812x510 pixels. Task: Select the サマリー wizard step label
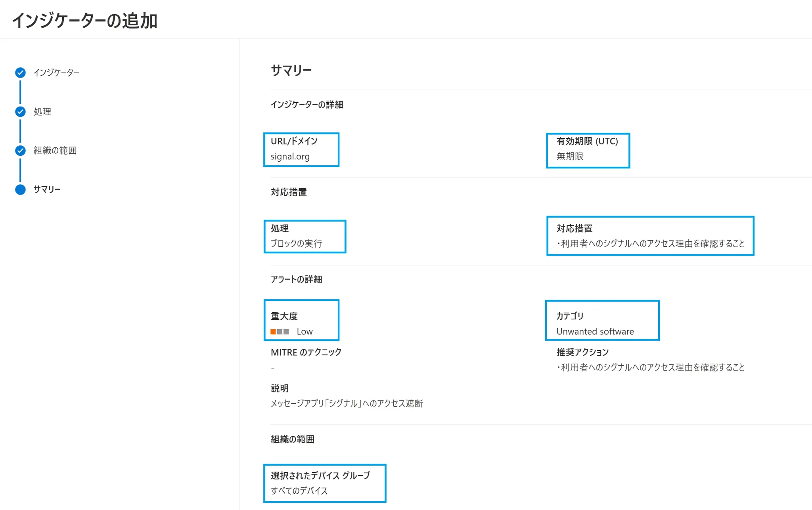pos(47,189)
